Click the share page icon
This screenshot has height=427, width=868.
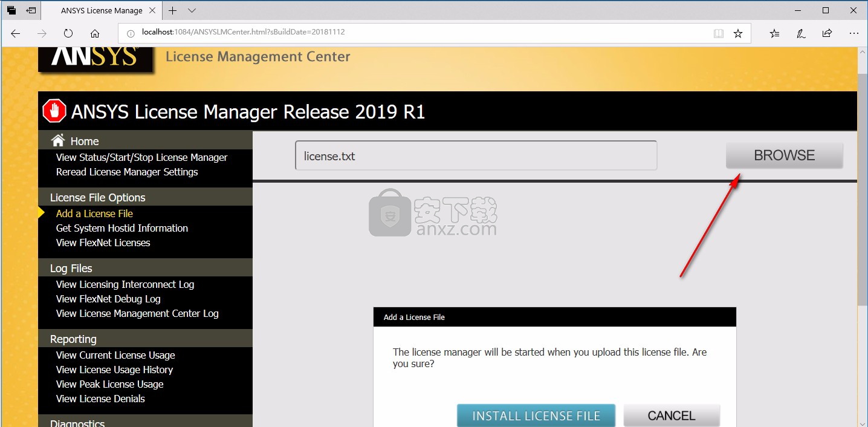[x=827, y=33]
